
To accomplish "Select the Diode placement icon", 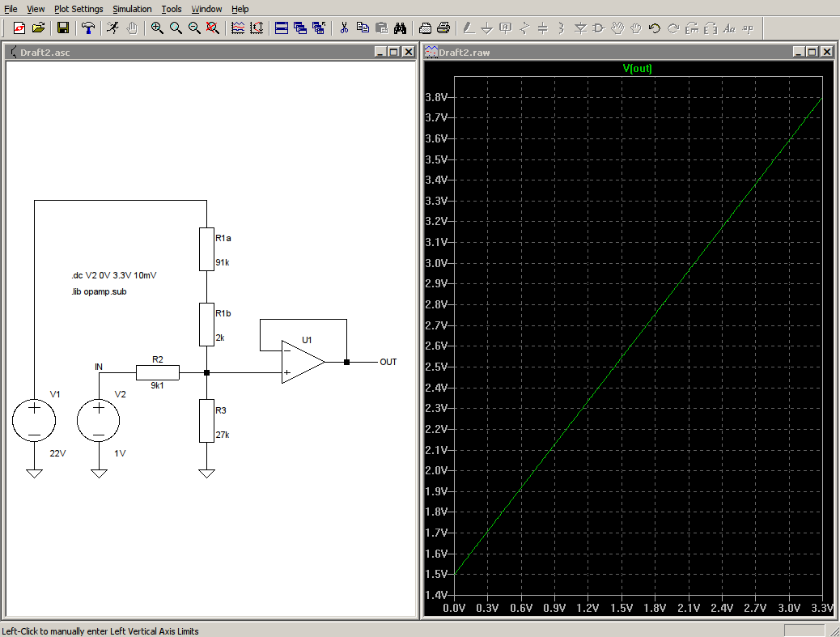I will (580, 28).
